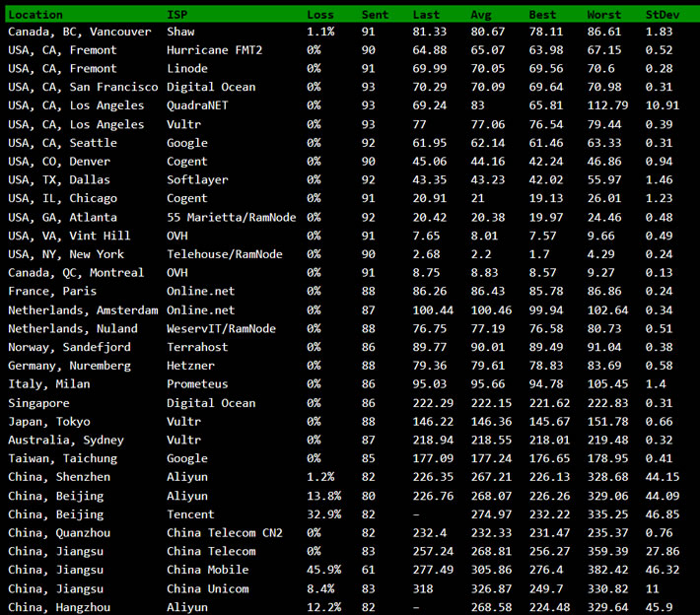This screenshot has width=700, height=615.
Task: Click the 12.2% loss value
Action: tap(323, 607)
